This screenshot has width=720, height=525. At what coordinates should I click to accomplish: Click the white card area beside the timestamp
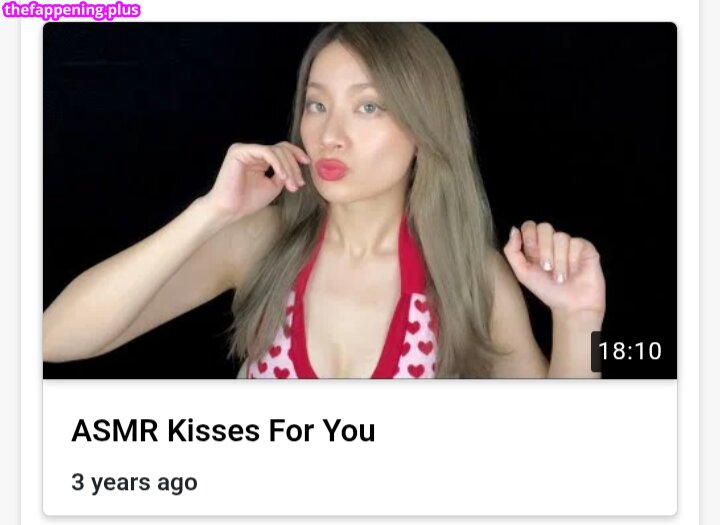[x=436, y=482]
